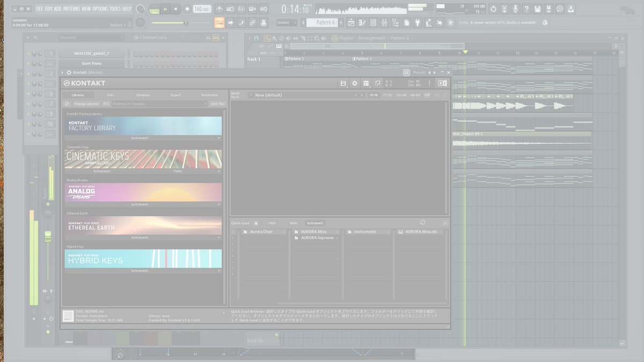644x362 pixels.
Task: Select the Quick-Load Multi type
Action: [272, 223]
